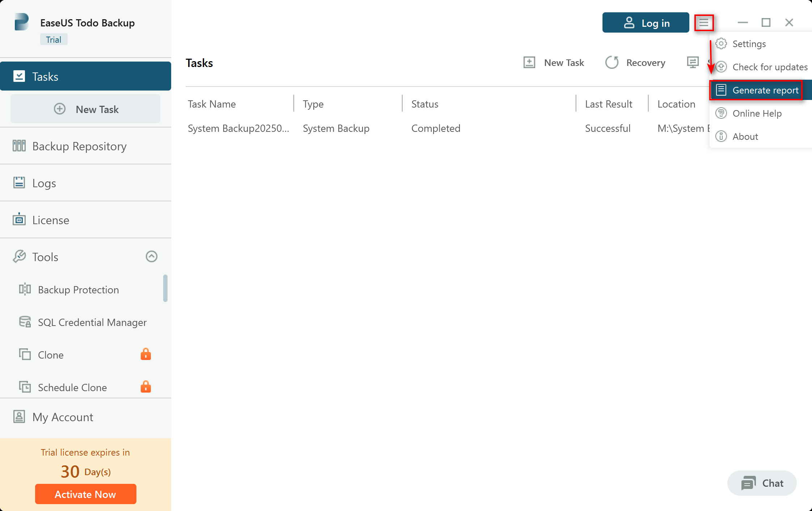
Task: Click the SQL Credential Manager icon
Action: [25, 322]
